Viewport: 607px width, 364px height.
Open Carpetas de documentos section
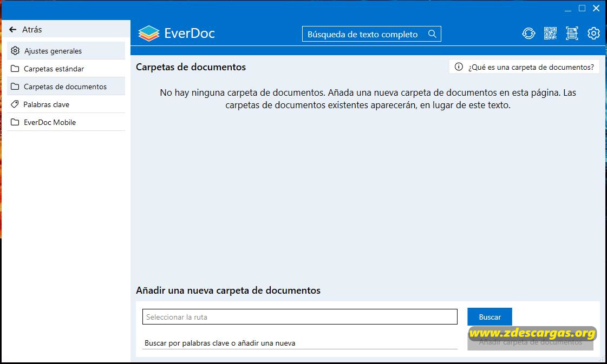[x=66, y=86]
